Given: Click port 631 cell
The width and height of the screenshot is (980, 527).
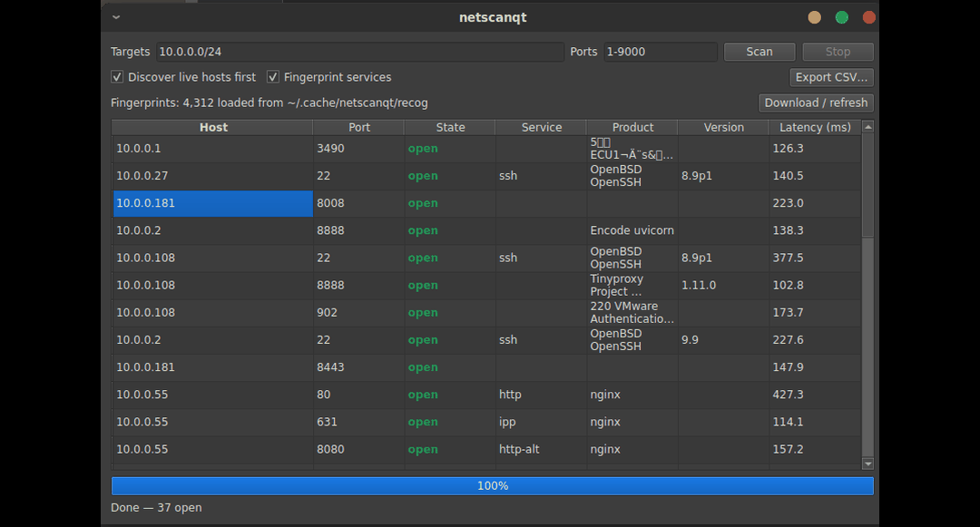Looking at the screenshot, I should [358, 422].
